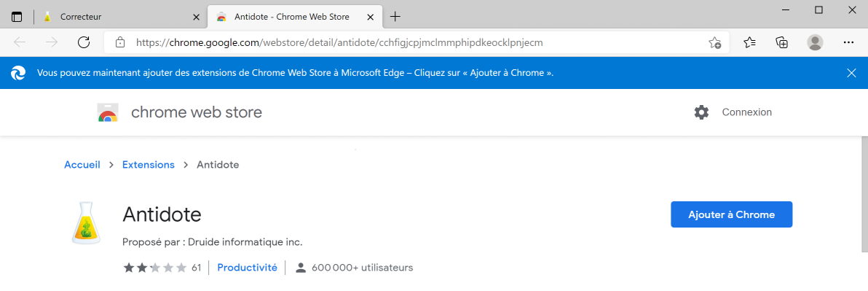Open a new tab with plus

coord(395,17)
